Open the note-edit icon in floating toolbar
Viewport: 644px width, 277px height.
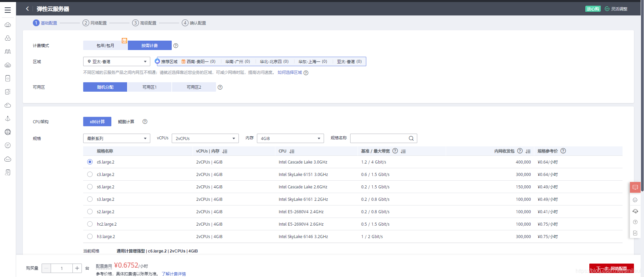pyautogui.click(x=635, y=233)
